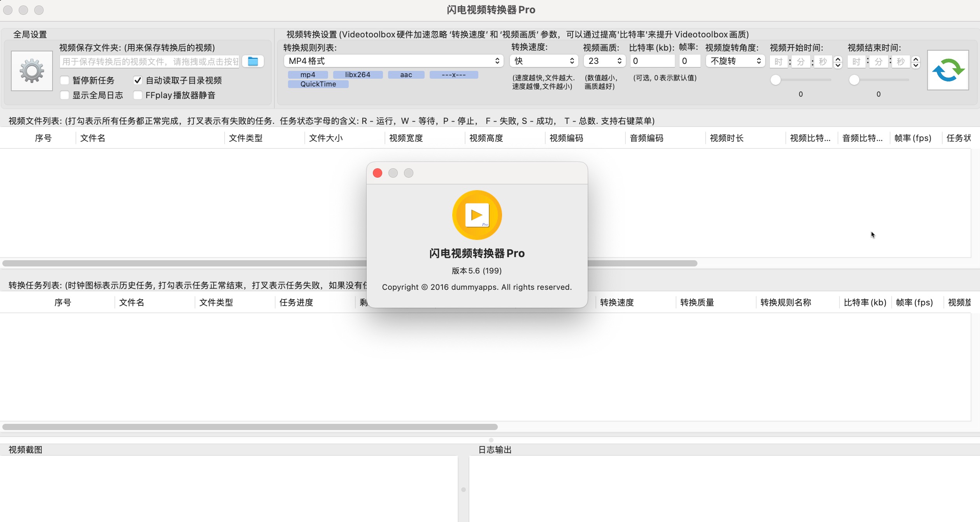Click the 任务进度 column header
This screenshot has height=522, width=980.
(x=315, y=302)
